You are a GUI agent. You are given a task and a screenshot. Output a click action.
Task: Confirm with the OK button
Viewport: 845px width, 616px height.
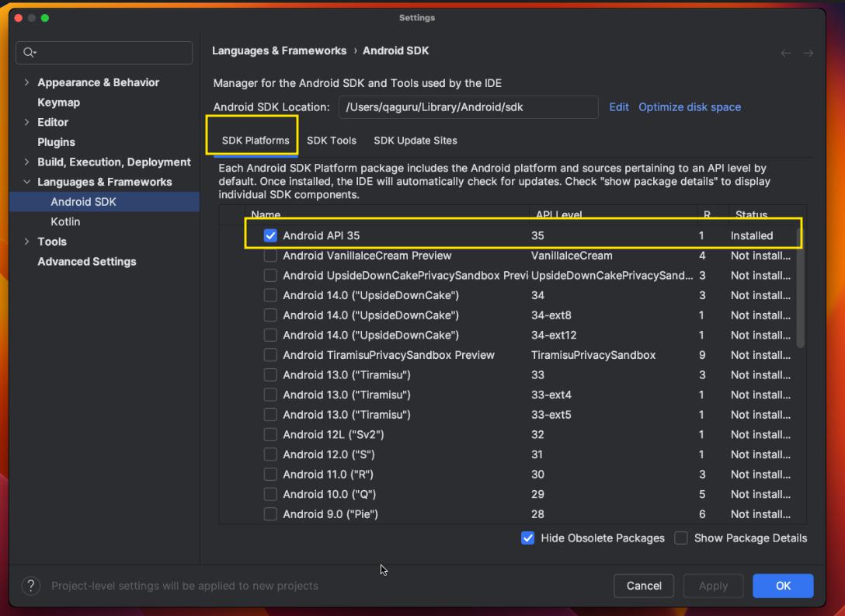[x=783, y=586]
